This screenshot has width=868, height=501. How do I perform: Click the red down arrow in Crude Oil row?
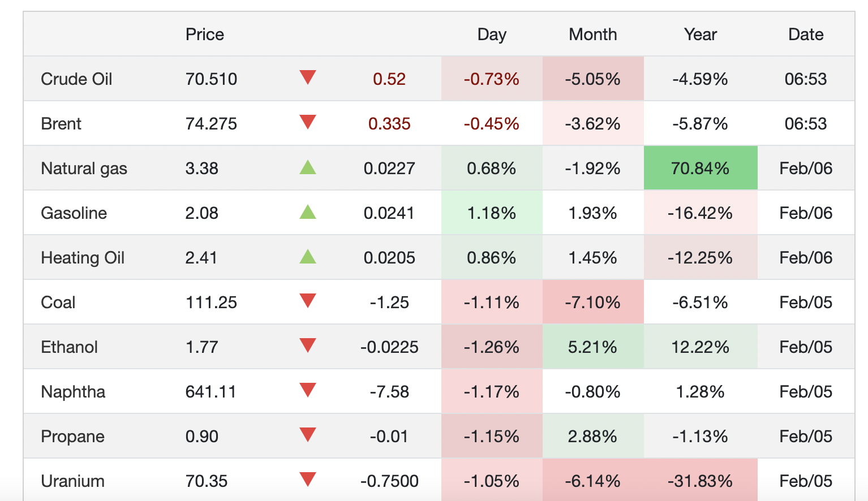(x=308, y=77)
